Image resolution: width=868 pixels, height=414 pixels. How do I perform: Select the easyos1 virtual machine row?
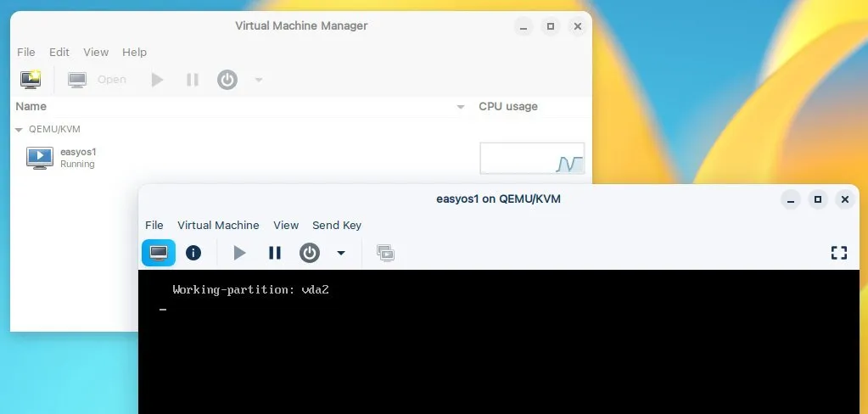pos(300,158)
